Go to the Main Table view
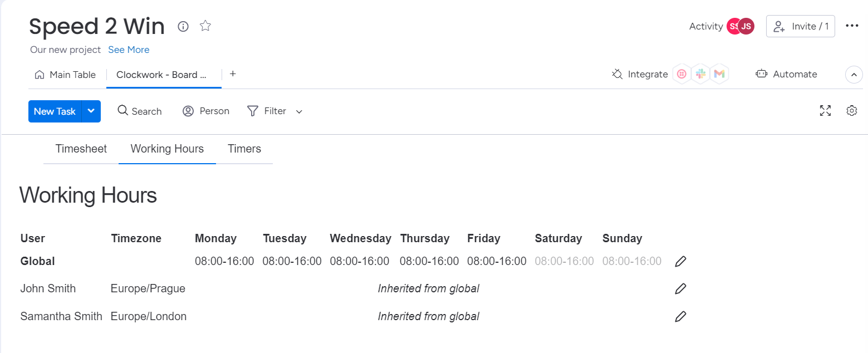This screenshot has height=353, width=868. tap(65, 75)
